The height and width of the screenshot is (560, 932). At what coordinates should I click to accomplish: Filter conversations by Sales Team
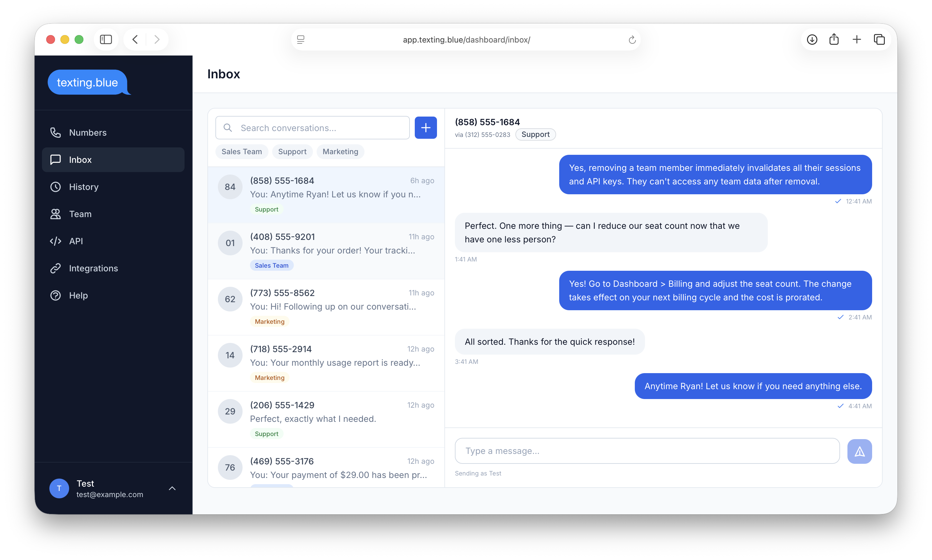[241, 151]
